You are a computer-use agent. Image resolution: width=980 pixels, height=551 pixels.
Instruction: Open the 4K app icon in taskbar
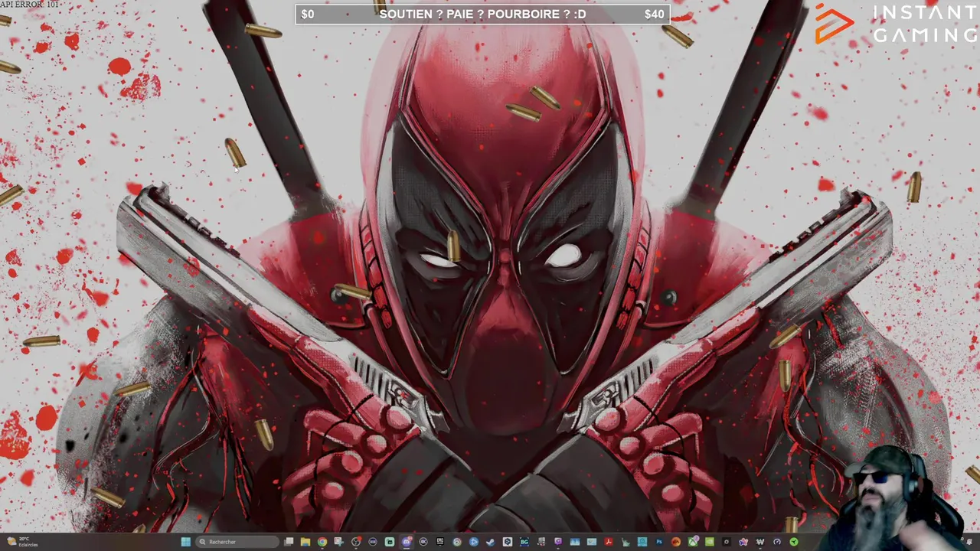pyautogui.click(x=423, y=542)
